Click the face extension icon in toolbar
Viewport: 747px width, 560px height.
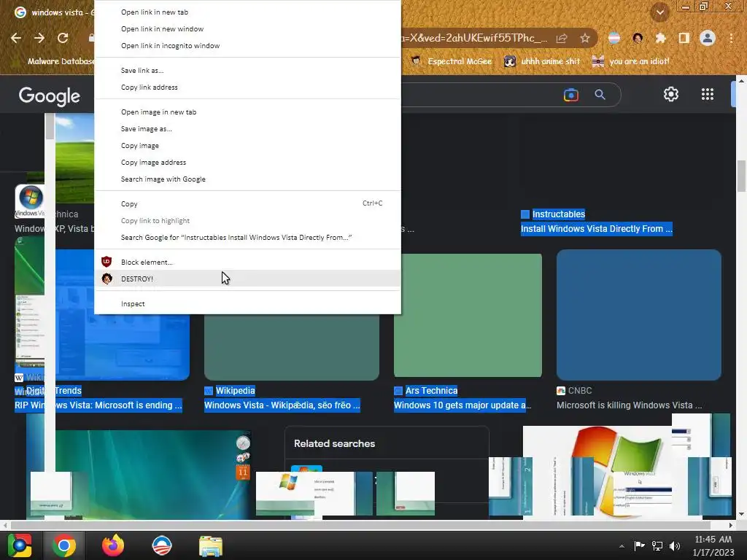pos(638,38)
